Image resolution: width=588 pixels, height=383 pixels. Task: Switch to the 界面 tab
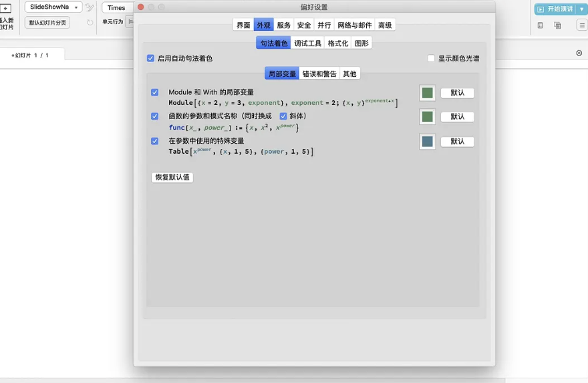(243, 25)
